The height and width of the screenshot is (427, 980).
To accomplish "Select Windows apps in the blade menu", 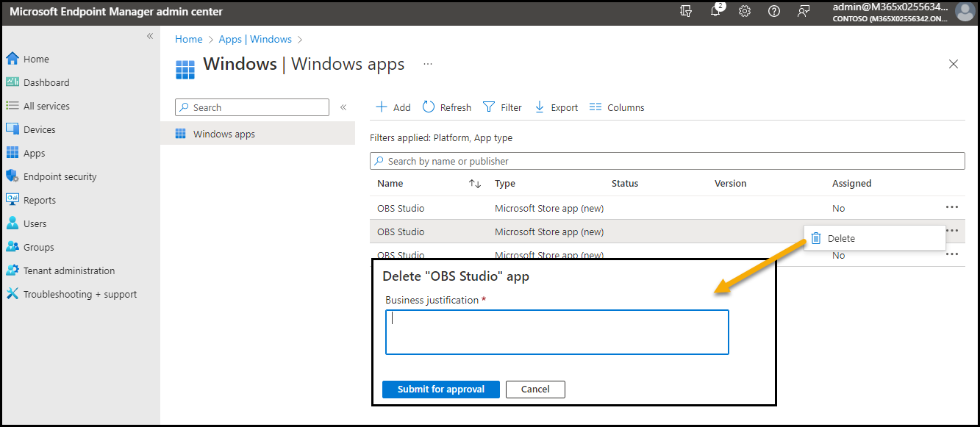I will tap(223, 134).
